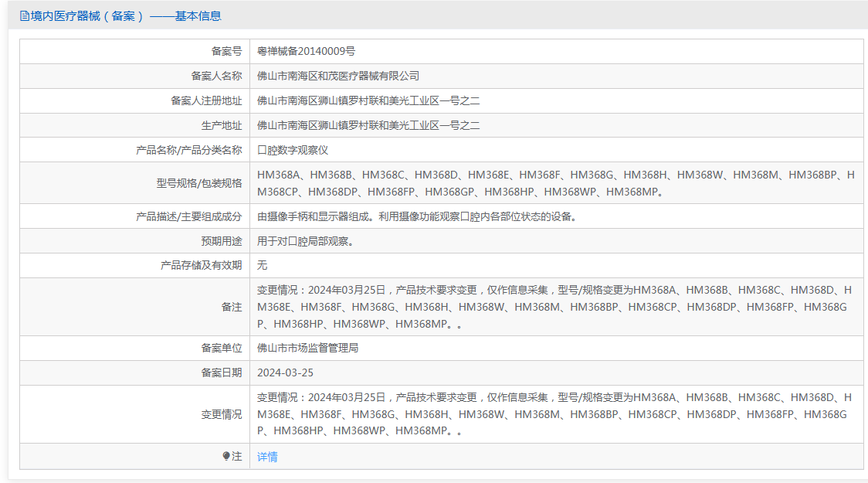
Task: Click the 型号规格/包装规格 label
Action: click(x=199, y=183)
